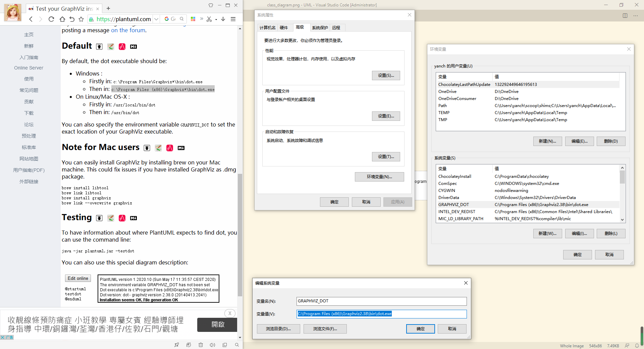The height and width of the screenshot is (349, 644).
Task: Click the home icon in the browser toolbar
Action: click(x=62, y=19)
